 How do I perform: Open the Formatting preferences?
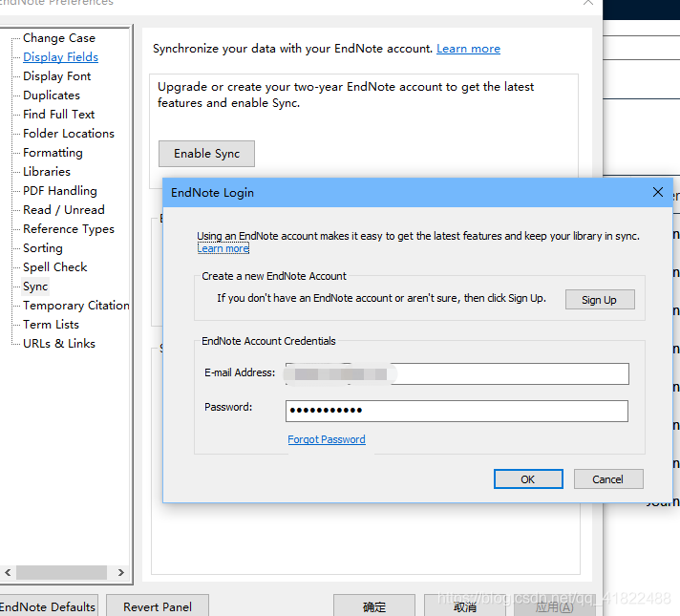point(53,153)
